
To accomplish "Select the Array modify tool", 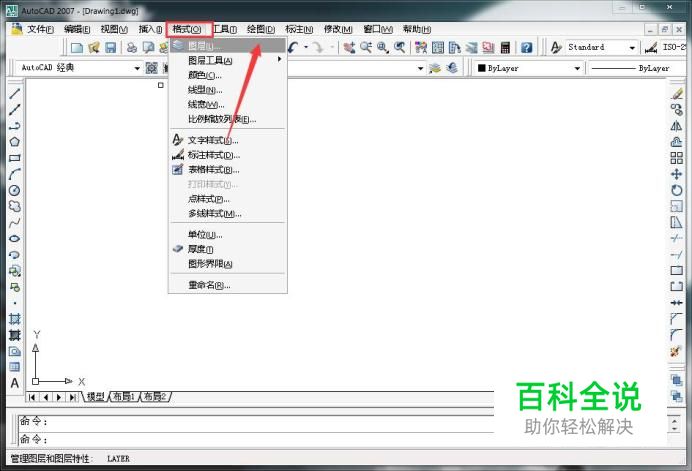I will click(677, 158).
